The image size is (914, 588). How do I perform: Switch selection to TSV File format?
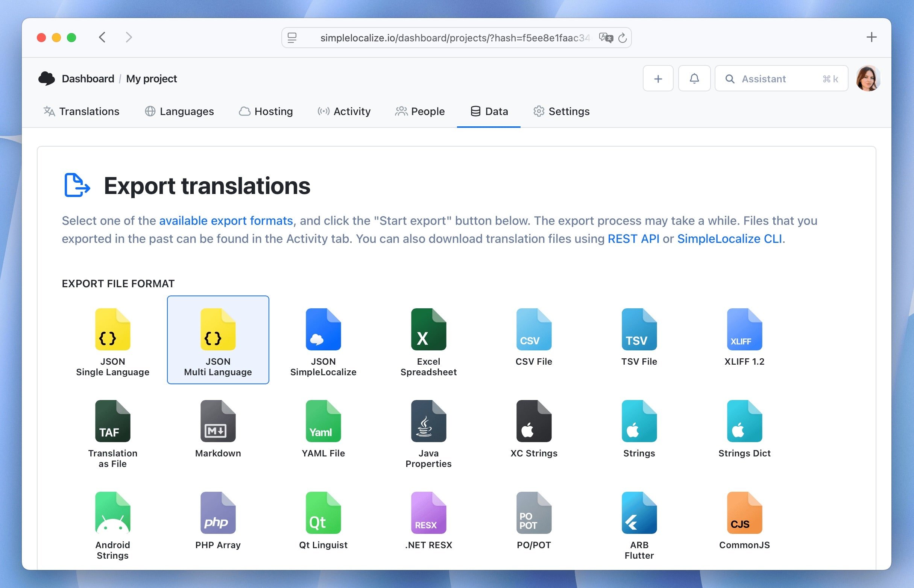[639, 329]
